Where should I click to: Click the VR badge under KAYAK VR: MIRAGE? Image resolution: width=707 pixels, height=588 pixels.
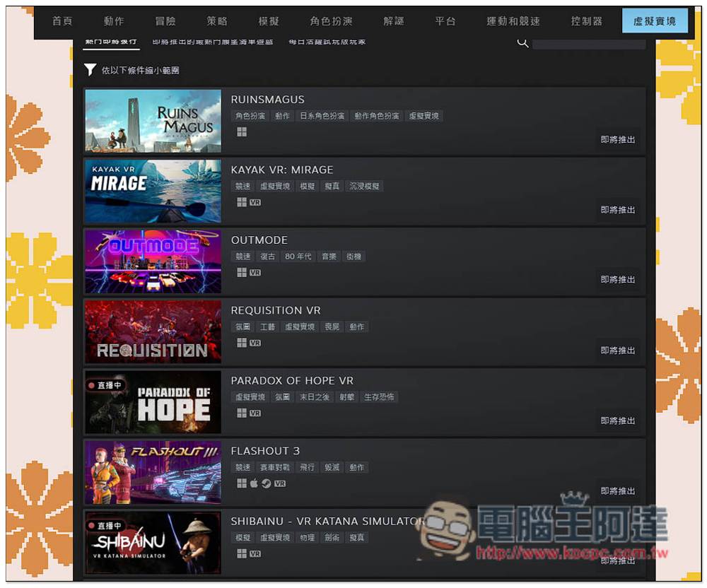pos(254,203)
